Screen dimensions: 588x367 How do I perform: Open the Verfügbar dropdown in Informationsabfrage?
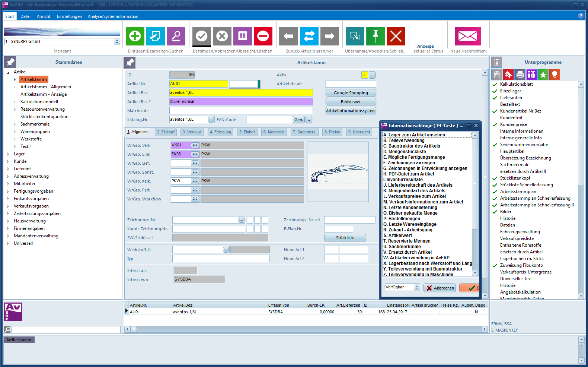417,287
